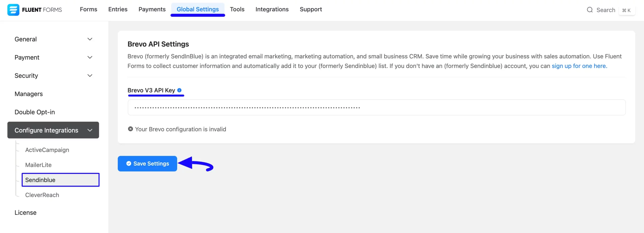The image size is (644, 233).
Task: Switch to the Tools tab
Action: (237, 9)
